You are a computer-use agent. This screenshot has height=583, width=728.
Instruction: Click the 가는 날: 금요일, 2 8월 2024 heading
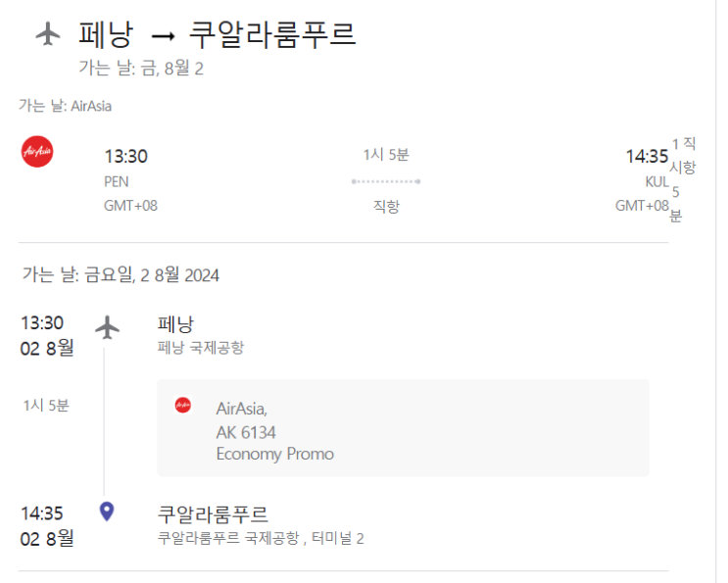click(x=121, y=274)
